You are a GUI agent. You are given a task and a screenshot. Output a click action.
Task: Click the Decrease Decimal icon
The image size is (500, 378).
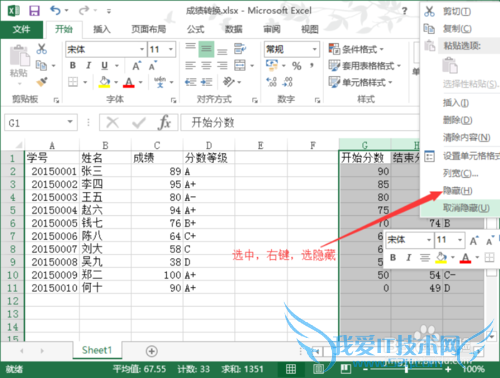click(287, 82)
